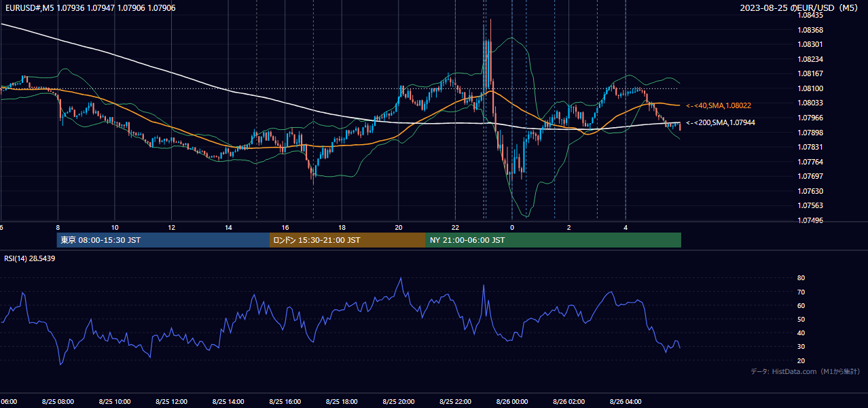Click price axis value 1.08435
The width and height of the screenshot is (868, 408).
810,15
